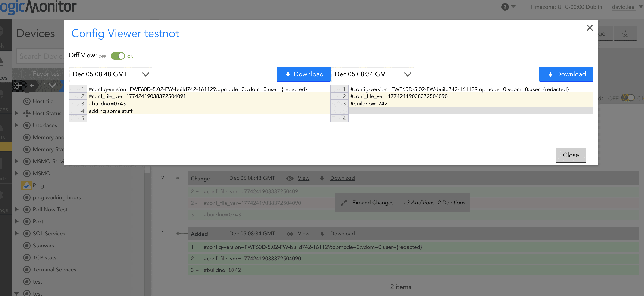Image resolution: width=644 pixels, height=296 pixels.
Task: Toggle the background OFF/ON switch behind the dialog
Action: 628,98
